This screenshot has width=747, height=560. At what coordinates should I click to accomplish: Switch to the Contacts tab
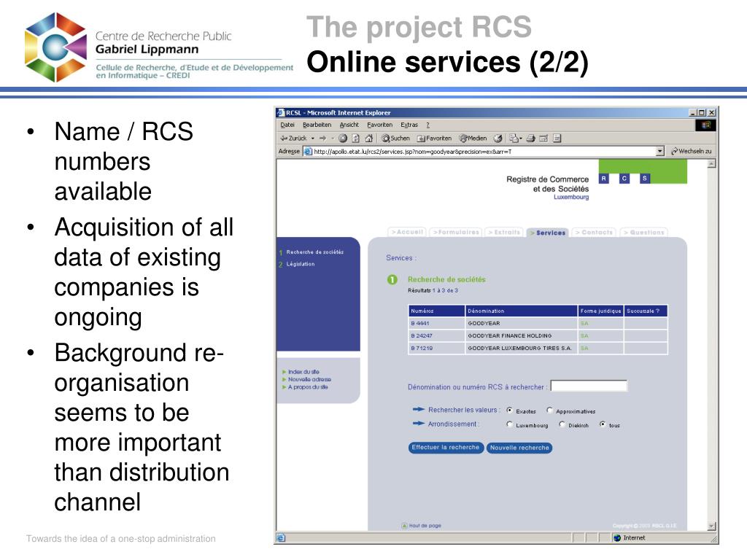coord(594,232)
